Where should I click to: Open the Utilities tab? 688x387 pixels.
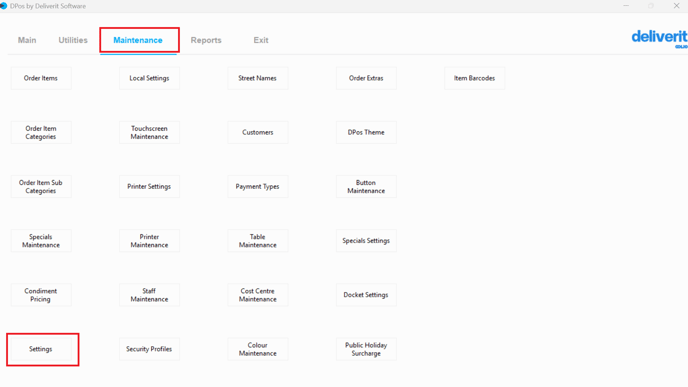pyautogui.click(x=73, y=40)
